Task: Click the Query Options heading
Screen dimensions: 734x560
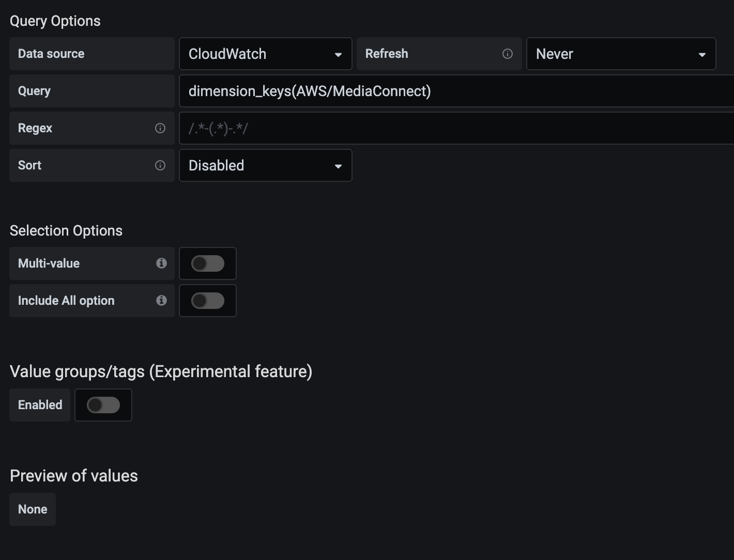Action: (x=55, y=21)
